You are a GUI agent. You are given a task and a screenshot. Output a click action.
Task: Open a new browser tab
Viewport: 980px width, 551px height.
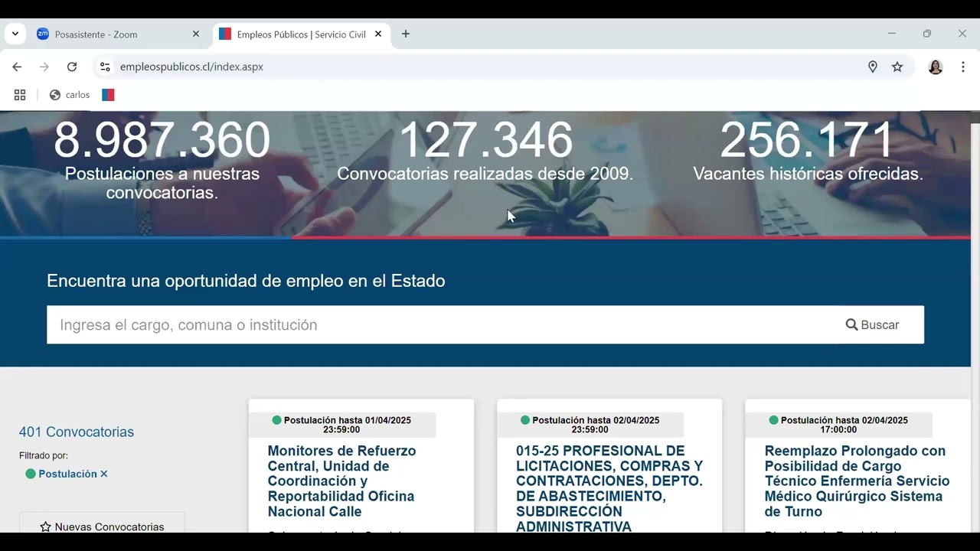[406, 34]
